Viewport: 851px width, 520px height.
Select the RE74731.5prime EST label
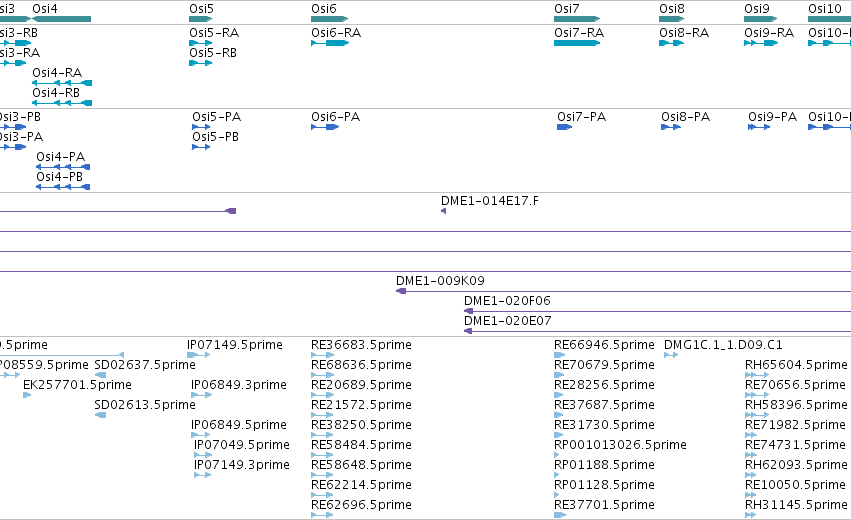coord(796,445)
